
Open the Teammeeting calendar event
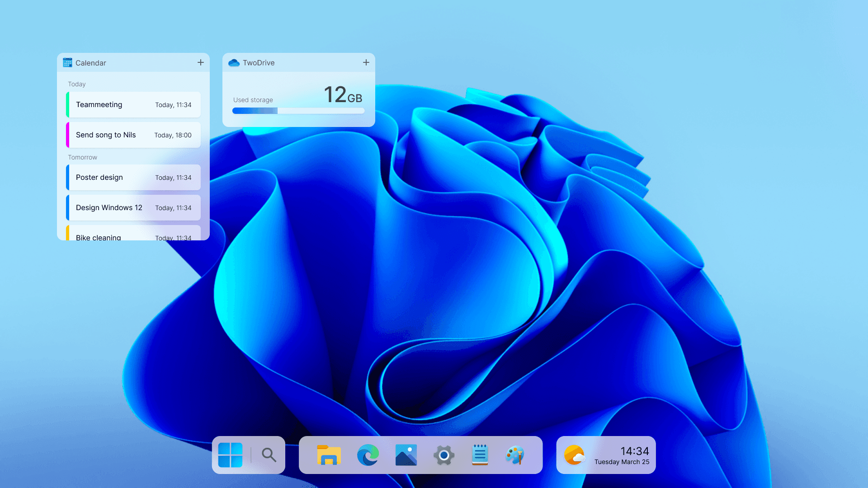click(133, 105)
